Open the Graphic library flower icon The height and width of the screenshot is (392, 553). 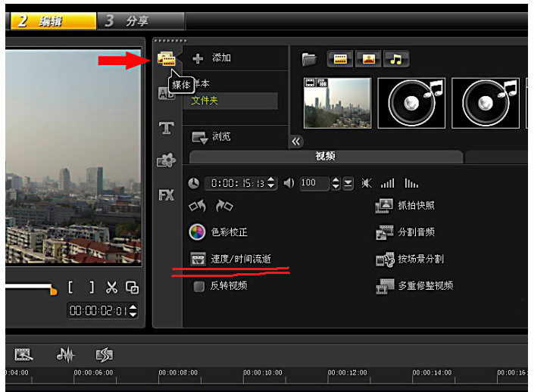166,160
